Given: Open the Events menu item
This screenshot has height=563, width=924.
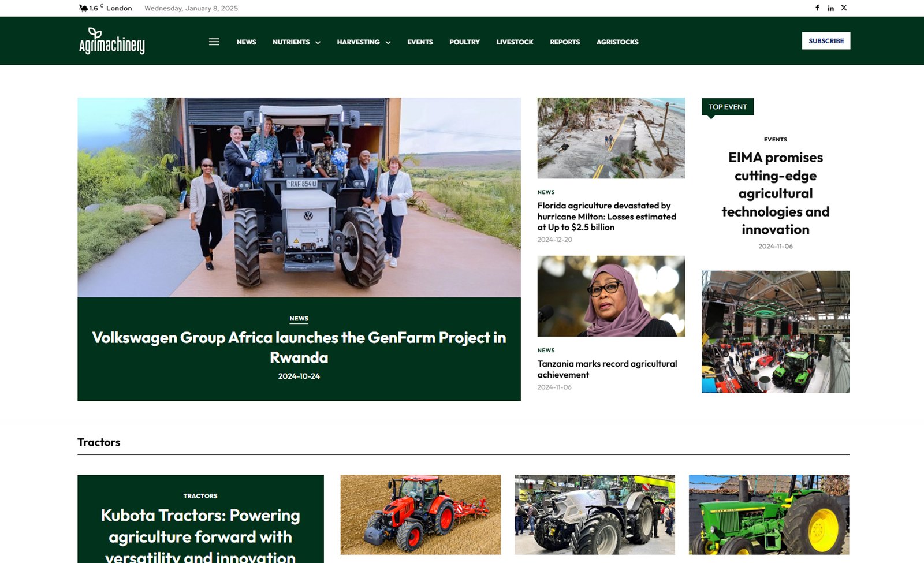Looking at the screenshot, I should (420, 42).
